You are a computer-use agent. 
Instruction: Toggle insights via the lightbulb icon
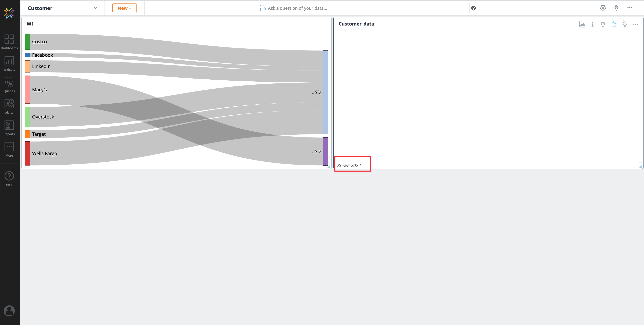point(603,24)
